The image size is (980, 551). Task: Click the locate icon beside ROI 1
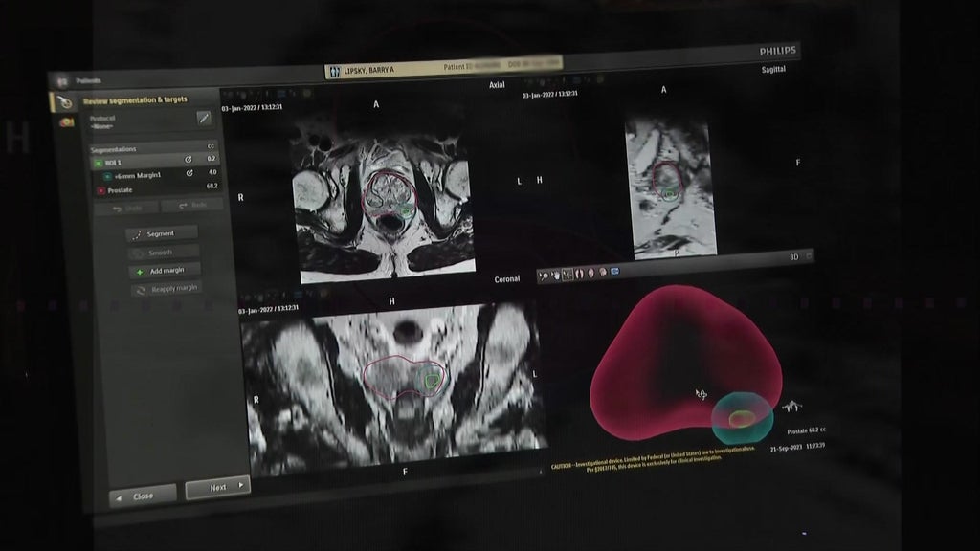(x=189, y=160)
